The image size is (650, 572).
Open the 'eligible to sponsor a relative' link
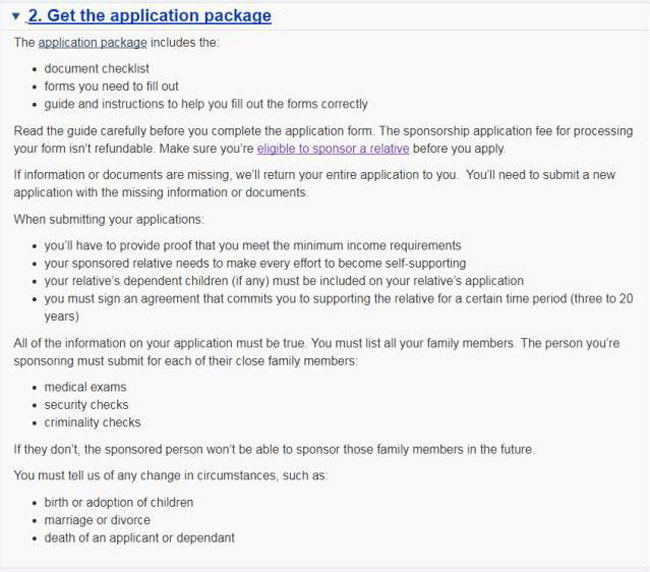point(331,148)
